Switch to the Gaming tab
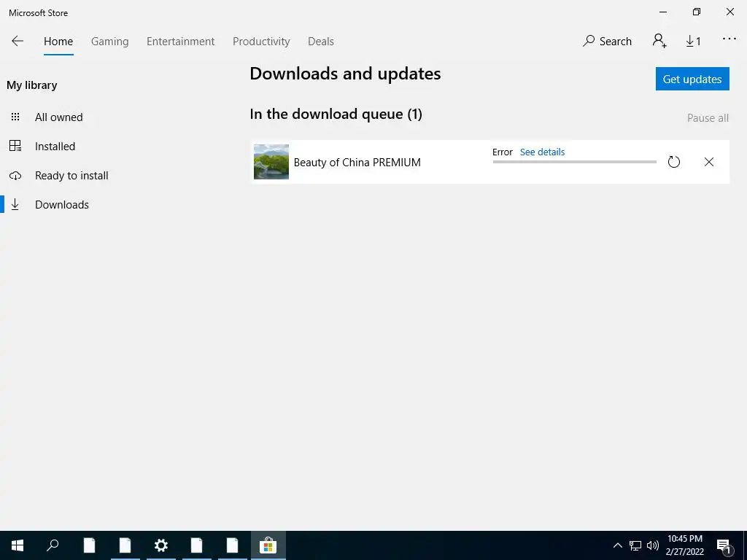Screen dimensions: 747x560 pyautogui.click(x=109, y=42)
